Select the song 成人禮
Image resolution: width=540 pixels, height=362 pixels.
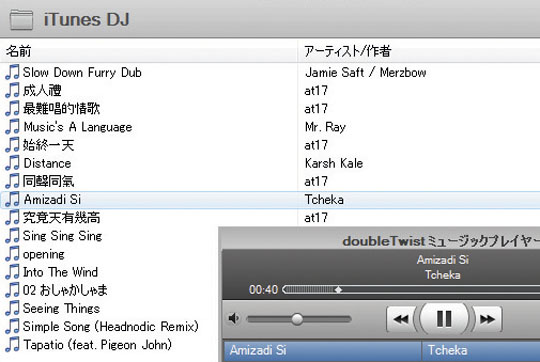point(42,91)
